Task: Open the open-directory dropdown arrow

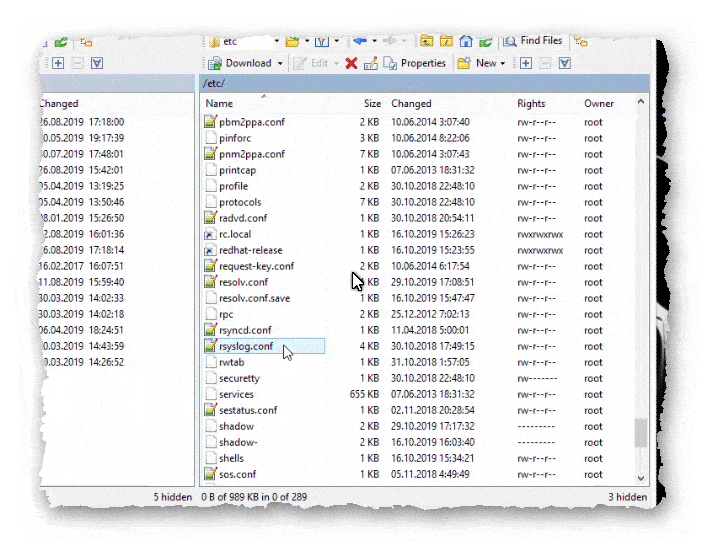Action: [x=307, y=41]
